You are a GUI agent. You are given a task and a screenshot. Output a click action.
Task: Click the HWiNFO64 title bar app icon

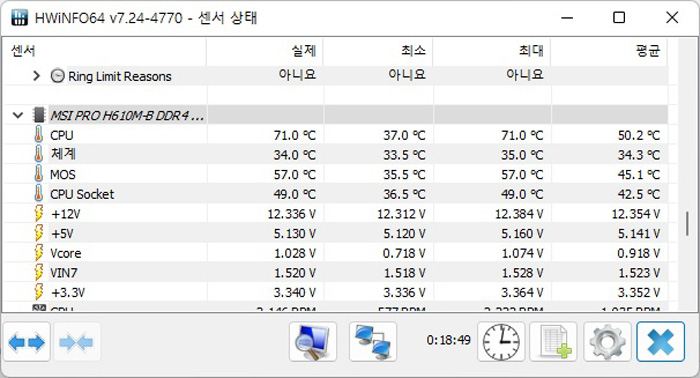(20, 18)
